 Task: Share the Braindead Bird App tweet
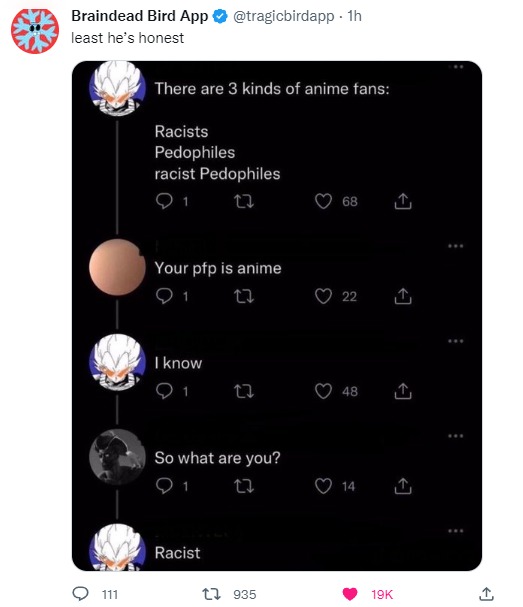click(486, 593)
